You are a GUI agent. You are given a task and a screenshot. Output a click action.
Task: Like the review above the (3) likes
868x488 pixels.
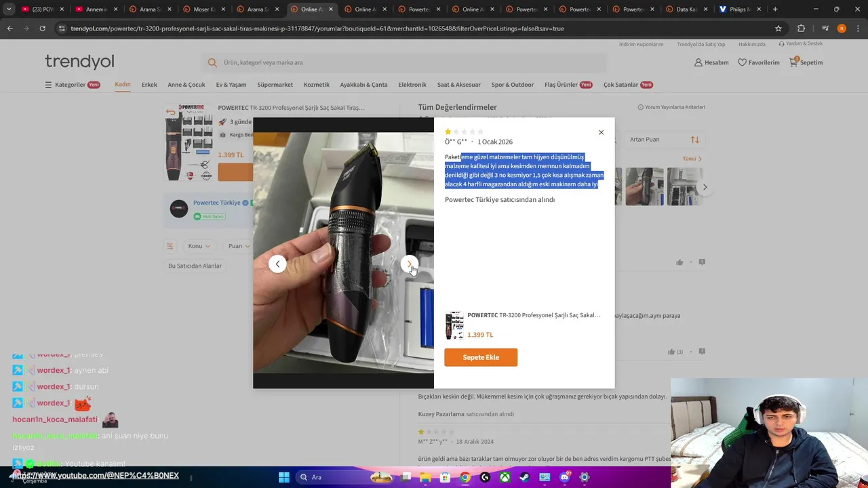click(679, 262)
